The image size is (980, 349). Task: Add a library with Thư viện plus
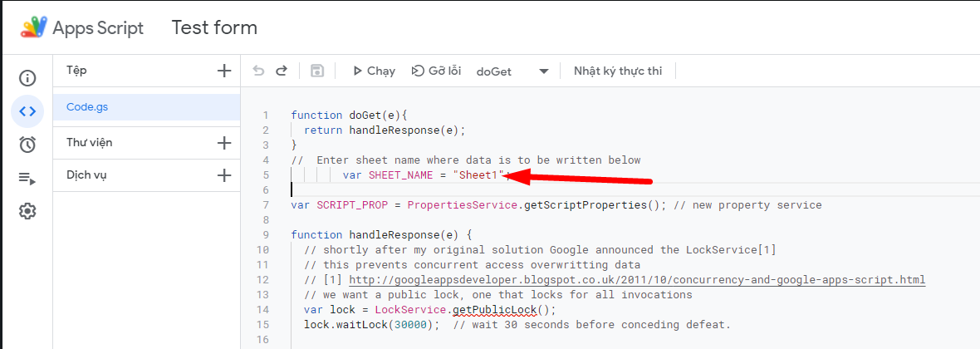click(x=223, y=143)
